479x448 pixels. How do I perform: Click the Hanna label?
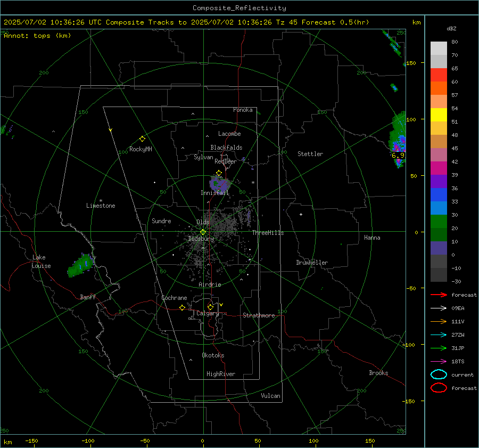[372, 238]
